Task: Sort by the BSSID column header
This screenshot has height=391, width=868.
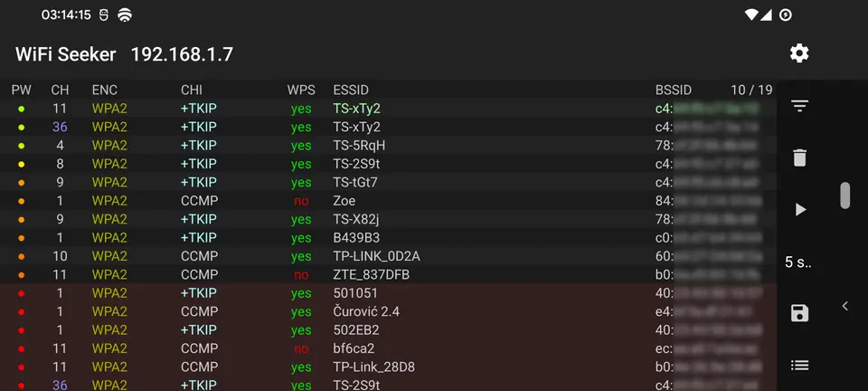Action: pyautogui.click(x=674, y=90)
